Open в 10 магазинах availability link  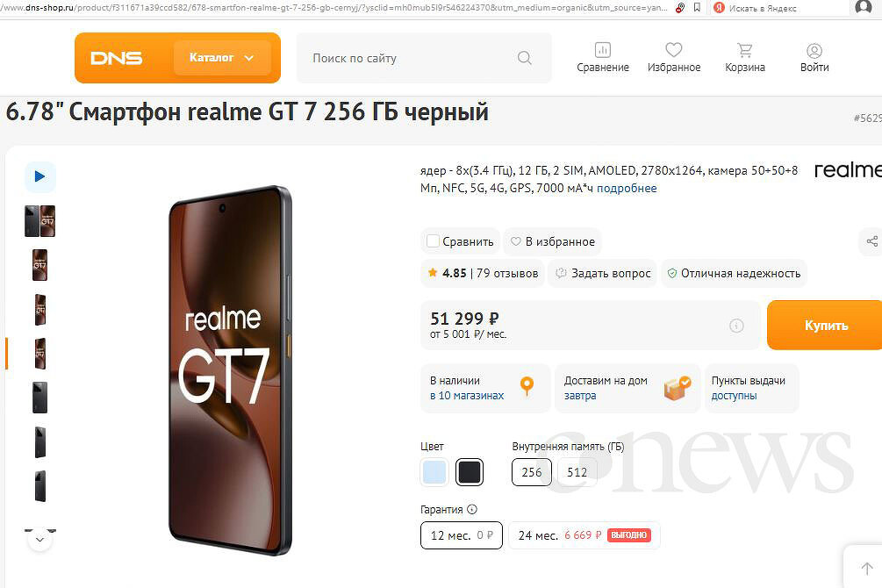pos(467,396)
